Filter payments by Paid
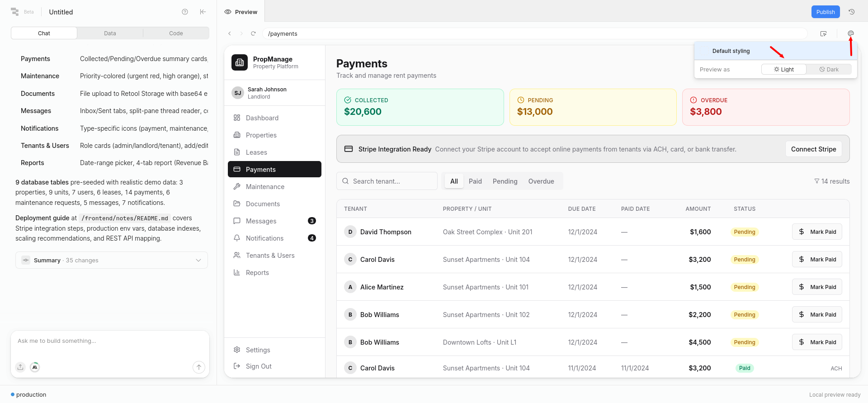 [x=475, y=181]
